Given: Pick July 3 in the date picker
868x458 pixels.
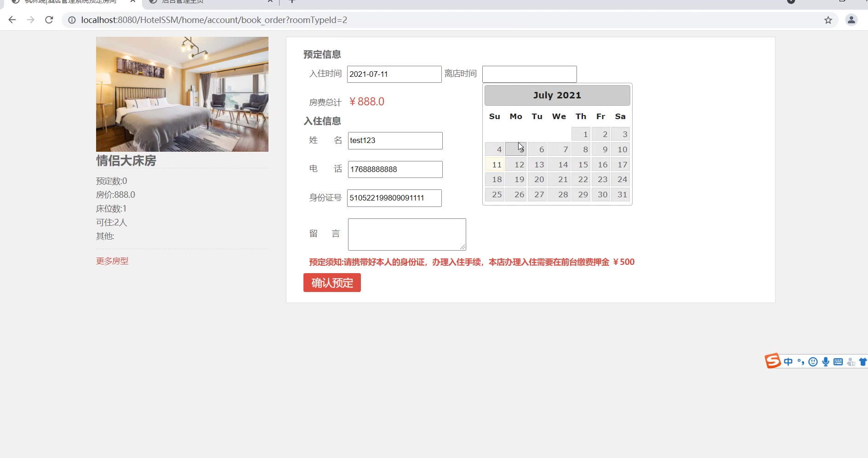Looking at the screenshot, I should 620,134.
